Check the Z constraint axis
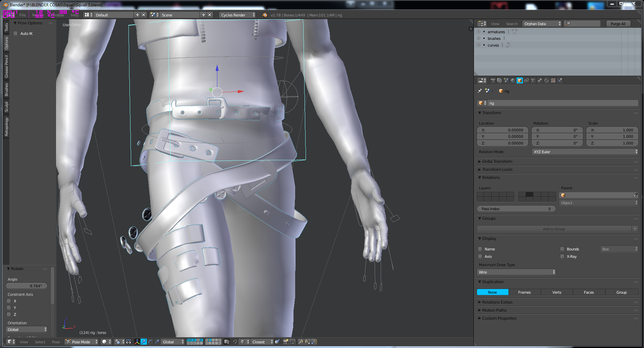This screenshot has height=348, width=644. pos(9,314)
